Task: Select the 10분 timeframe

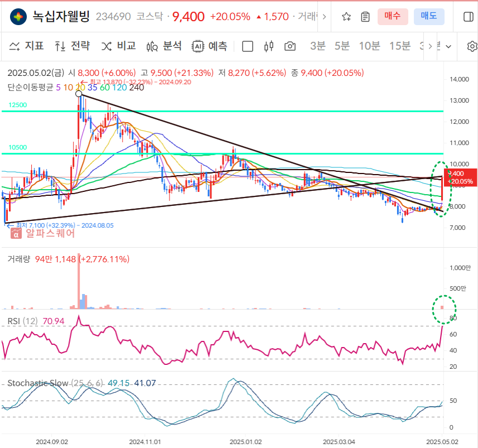Action: click(369, 46)
